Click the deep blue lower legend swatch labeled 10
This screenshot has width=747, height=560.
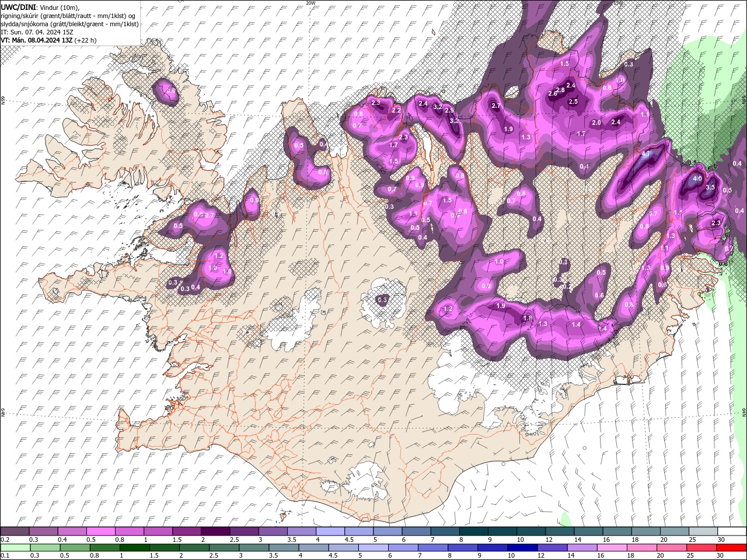tap(522, 548)
